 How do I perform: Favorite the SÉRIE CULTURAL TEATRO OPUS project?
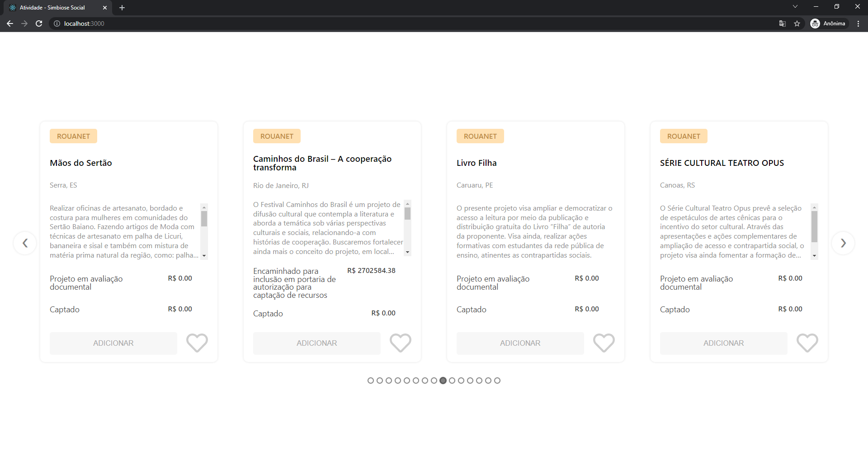tap(807, 343)
